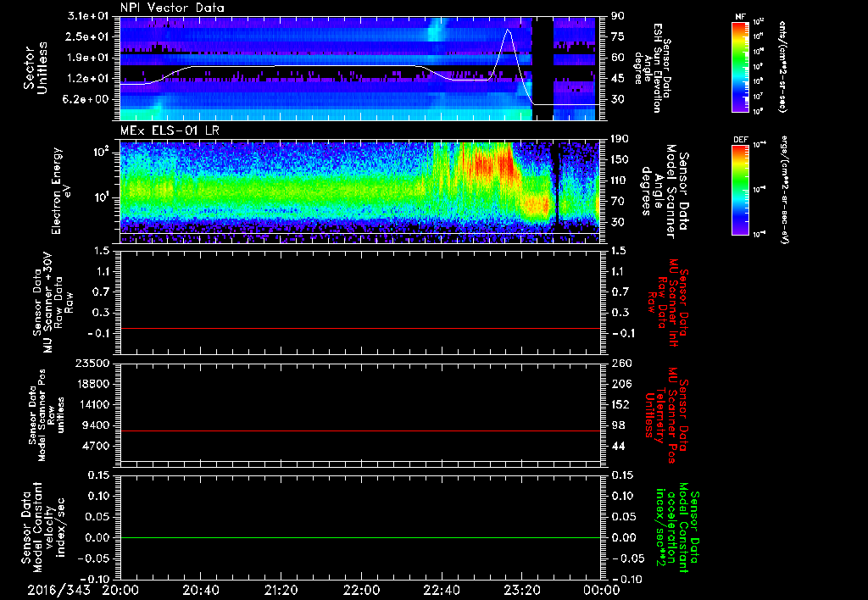Viewport: 868px width, 600px height.
Task: Select the 2016/343 date label
Action: [59, 590]
